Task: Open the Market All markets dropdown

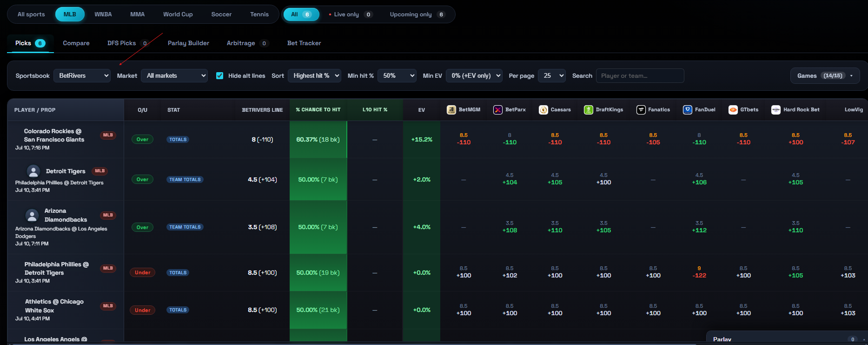Action: 174,75
